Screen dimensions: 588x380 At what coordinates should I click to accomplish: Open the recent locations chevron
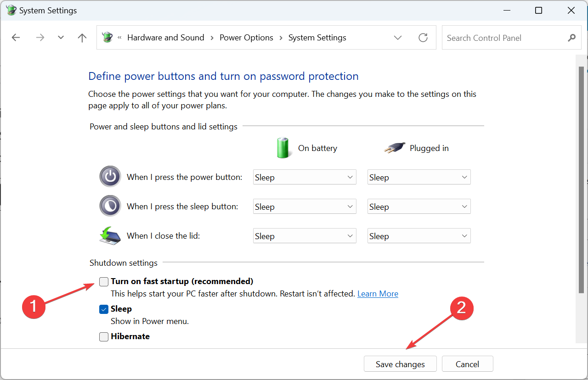(x=61, y=38)
